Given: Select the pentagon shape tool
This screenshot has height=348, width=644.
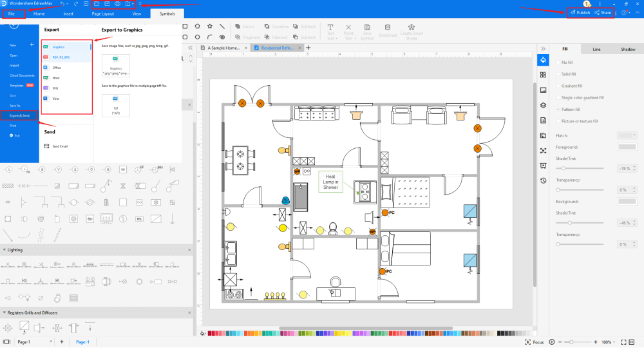Looking at the screenshot, I should click(x=197, y=26).
